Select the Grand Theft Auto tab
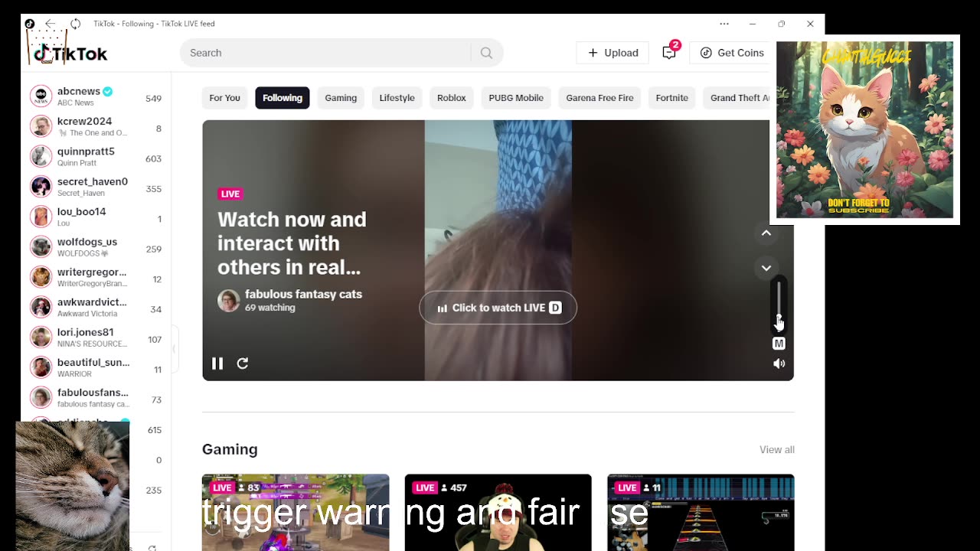Screen dimensions: 980x551 point(737,98)
